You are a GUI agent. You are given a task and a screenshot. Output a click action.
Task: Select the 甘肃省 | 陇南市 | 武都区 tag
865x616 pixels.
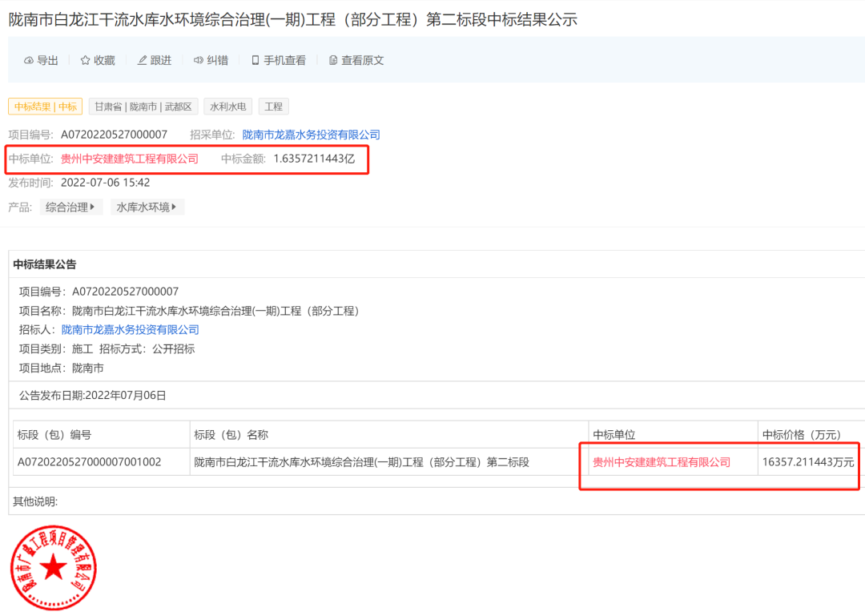(143, 107)
